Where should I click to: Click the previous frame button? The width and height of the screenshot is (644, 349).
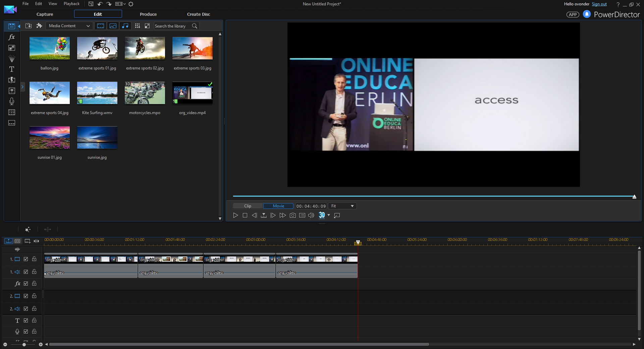tap(254, 215)
